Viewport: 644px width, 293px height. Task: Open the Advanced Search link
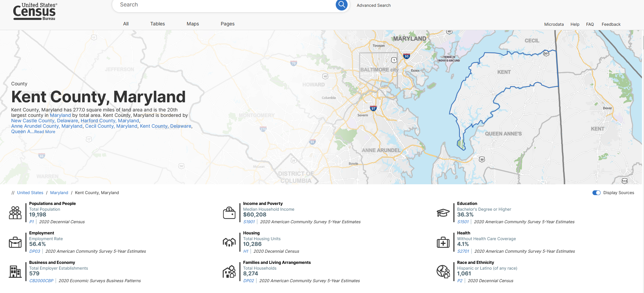tap(373, 5)
